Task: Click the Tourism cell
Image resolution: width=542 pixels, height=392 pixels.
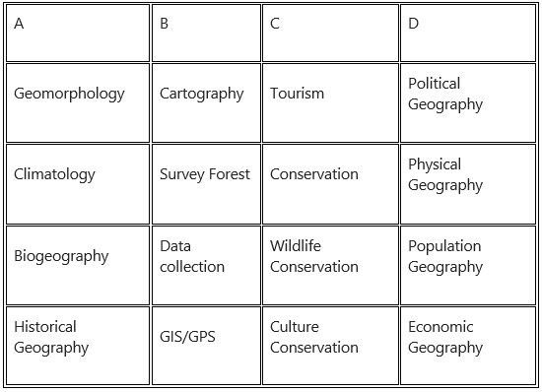Action: click(x=330, y=102)
